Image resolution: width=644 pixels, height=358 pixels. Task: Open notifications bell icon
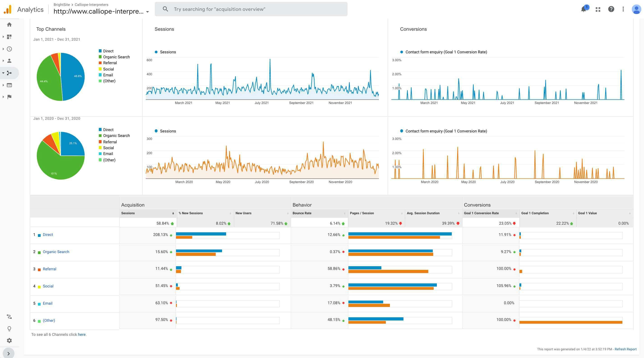pyautogui.click(x=584, y=9)
